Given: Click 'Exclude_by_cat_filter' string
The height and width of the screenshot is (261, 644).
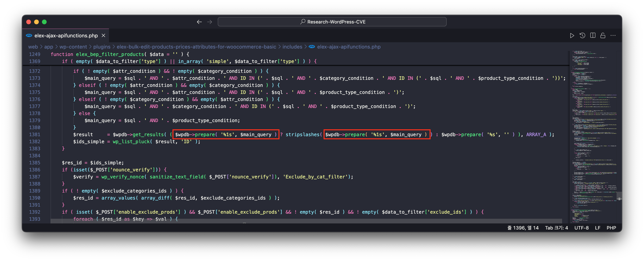Looking at the screenshot, I should pos(315,177).
